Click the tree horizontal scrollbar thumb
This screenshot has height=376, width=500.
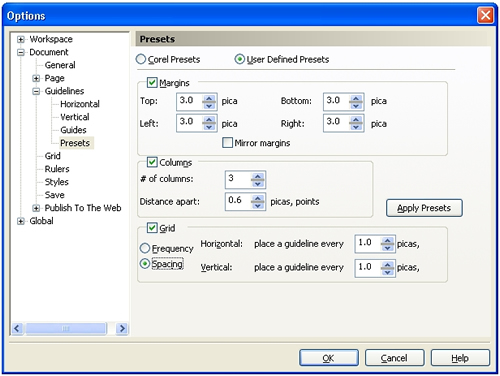pos(66,328)
